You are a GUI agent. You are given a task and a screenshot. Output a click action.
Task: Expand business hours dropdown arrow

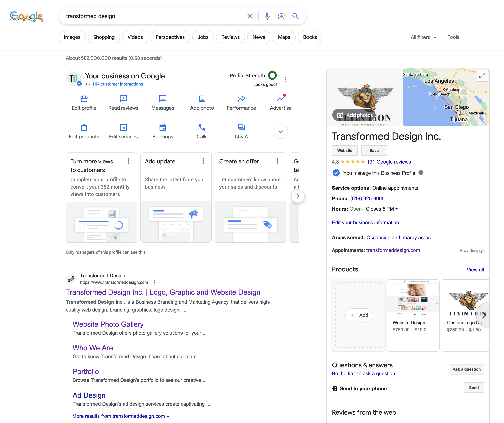click(x=397, y=209)
